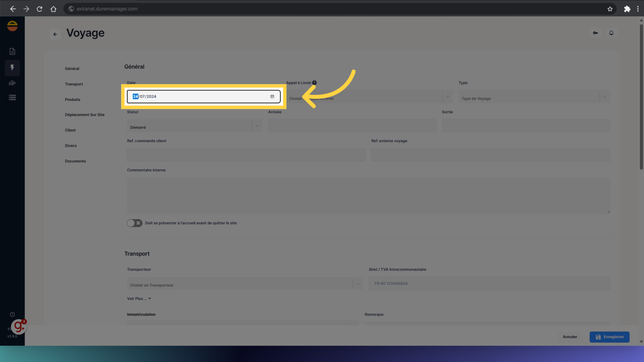Click the lightning bolt sidebar icon

click(12, 68)
